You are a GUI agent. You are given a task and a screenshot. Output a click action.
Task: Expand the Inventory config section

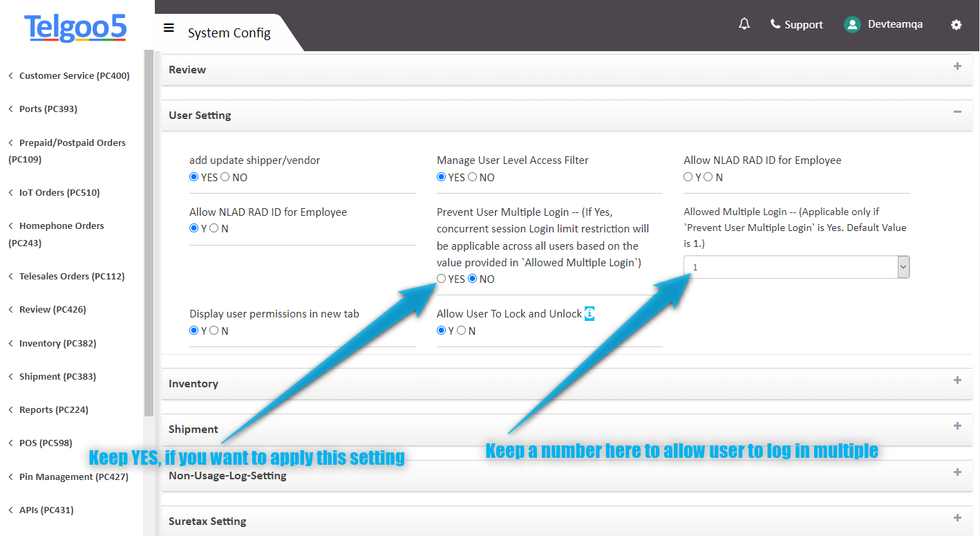(957, 380)
